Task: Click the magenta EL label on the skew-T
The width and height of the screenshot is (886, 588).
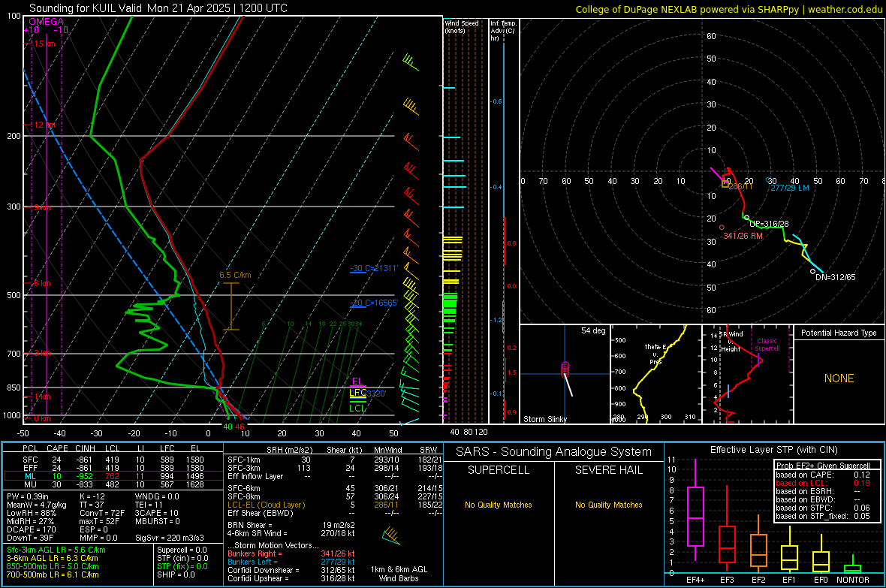Action: [x=357, y=381]
